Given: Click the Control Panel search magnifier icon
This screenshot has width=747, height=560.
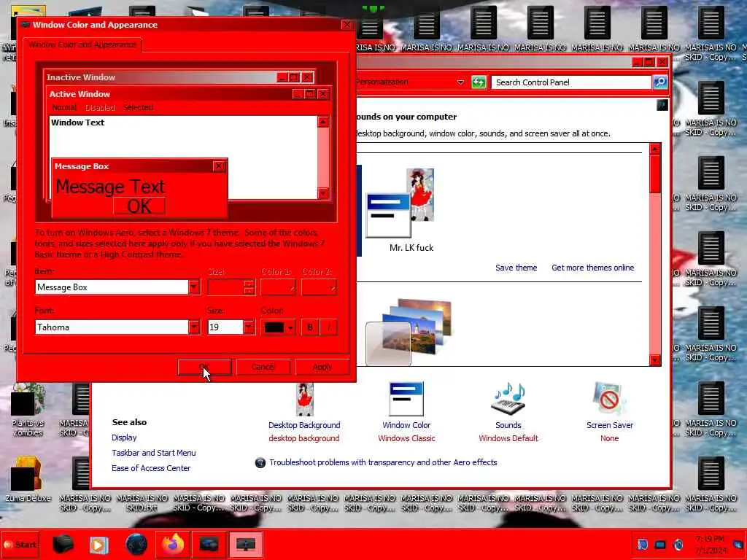Looking at the screenshot, I should coord(660,82).
